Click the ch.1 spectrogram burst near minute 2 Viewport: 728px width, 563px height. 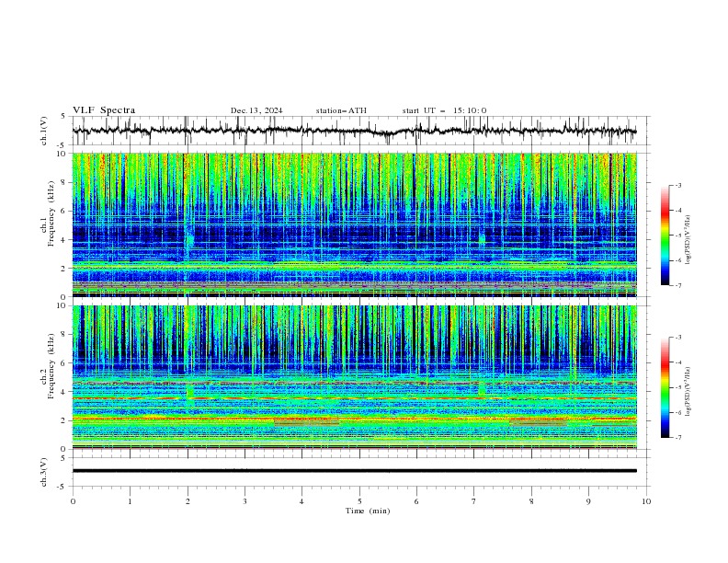[189, 240]
